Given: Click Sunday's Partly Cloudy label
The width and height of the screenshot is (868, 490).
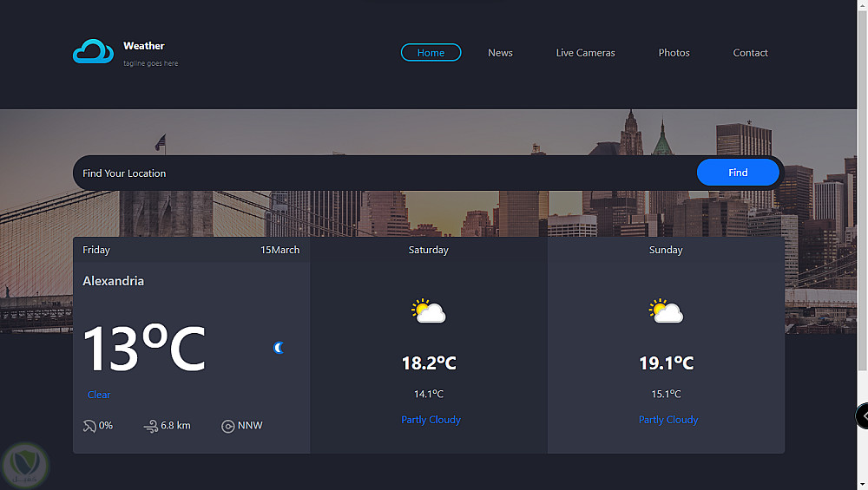Looking at the screenshot, I should (668, 420).
